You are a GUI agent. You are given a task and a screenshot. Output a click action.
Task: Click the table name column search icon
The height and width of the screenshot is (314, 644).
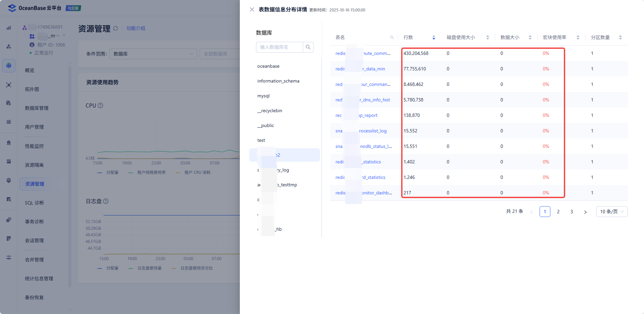[x=392, y=37]
